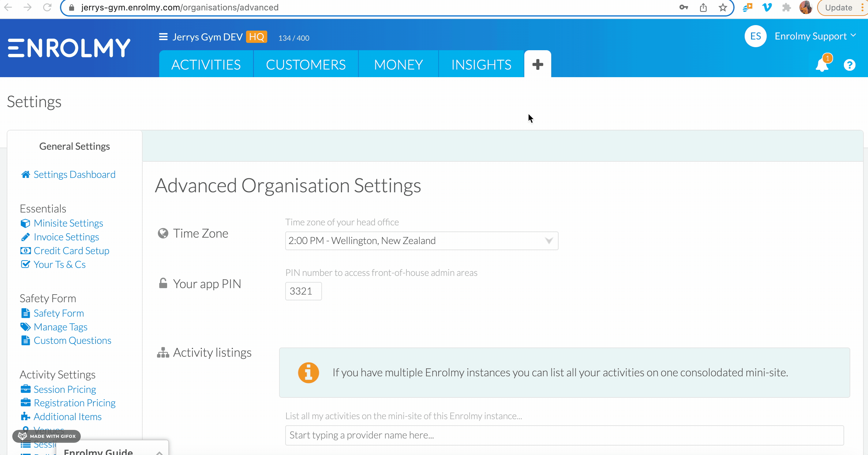Open the MONEY tab

click(x=398, y=64)
